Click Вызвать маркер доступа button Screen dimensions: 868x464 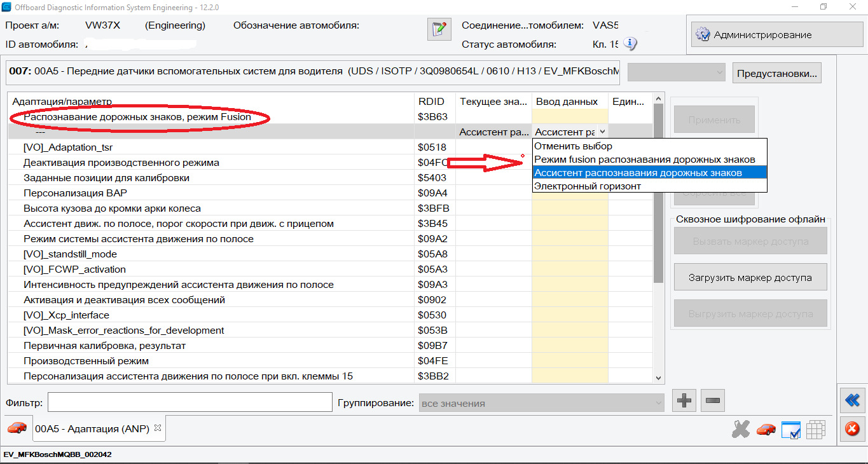pyautogui.click(x=750, y=241)
